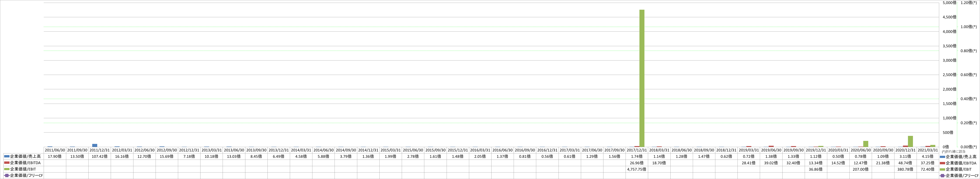Select the 2.05倍 cell

480,157
